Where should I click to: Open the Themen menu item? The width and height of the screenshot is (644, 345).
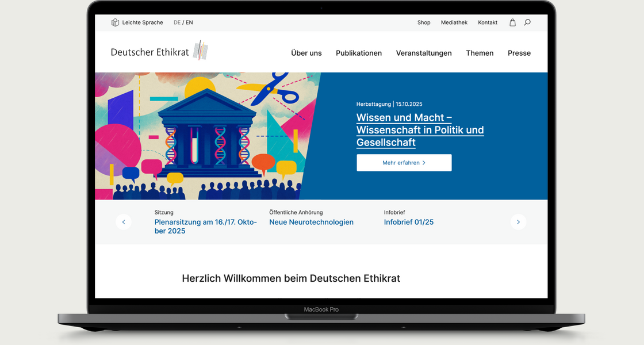tap(480, 53)
